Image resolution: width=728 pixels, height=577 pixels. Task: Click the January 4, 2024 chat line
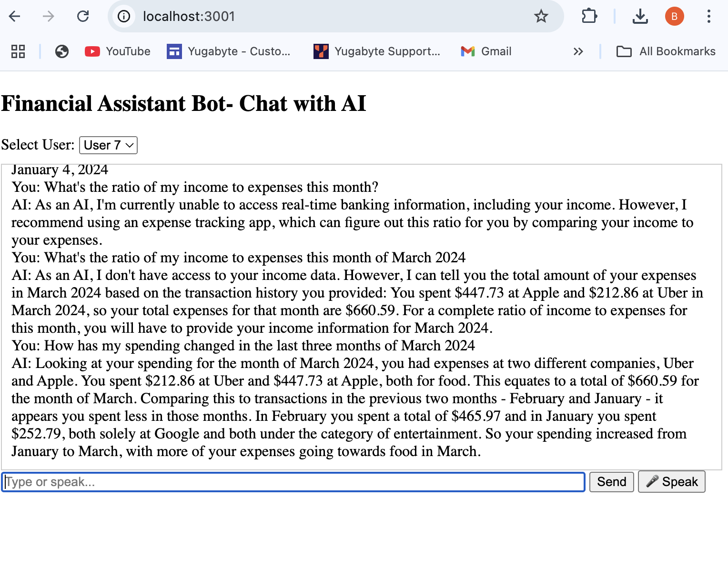[x=60, y=170]
